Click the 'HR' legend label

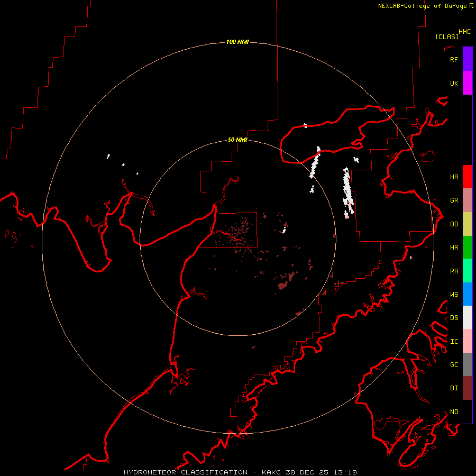(x=454, y=248)
